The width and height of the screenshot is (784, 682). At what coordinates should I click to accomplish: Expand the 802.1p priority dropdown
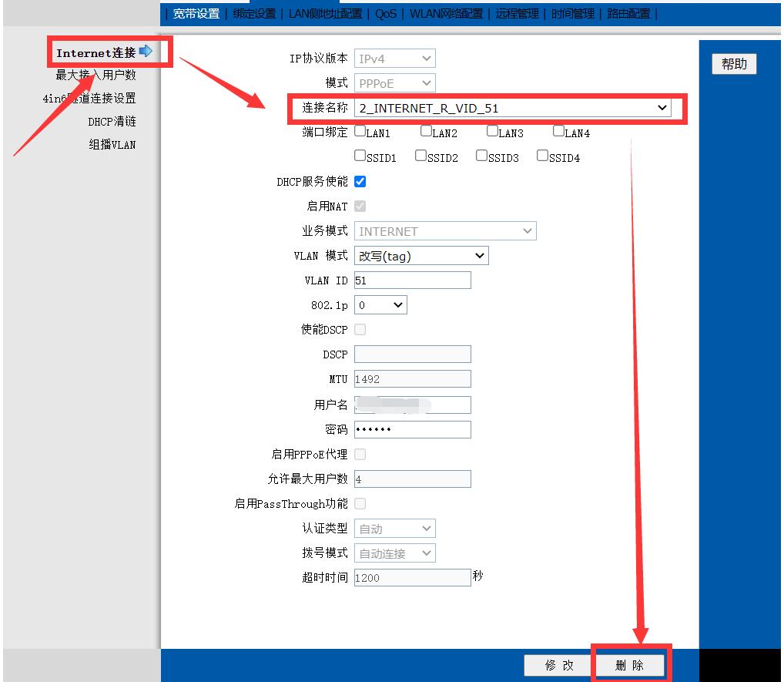pyautogui.click(x=397, y=304)
